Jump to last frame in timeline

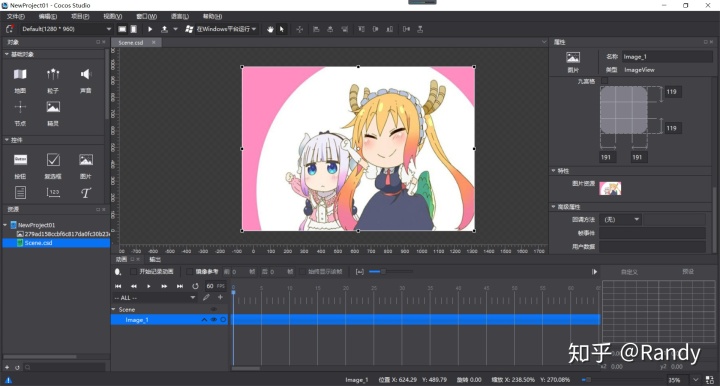[180, 286]
